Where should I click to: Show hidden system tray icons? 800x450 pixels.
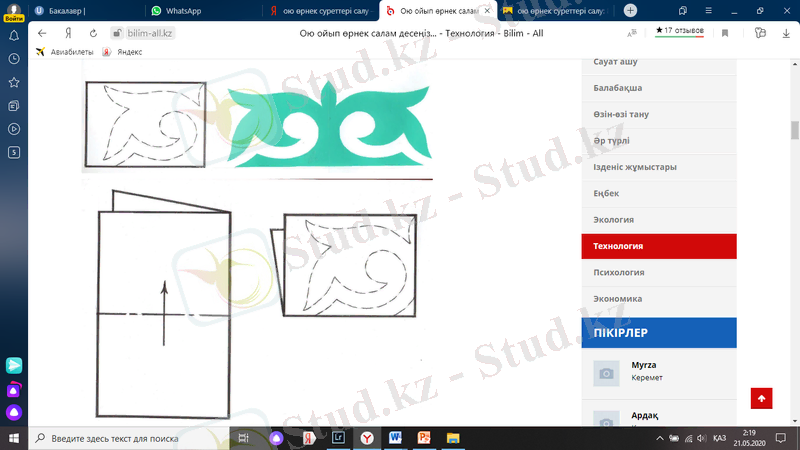coord(660,438)
